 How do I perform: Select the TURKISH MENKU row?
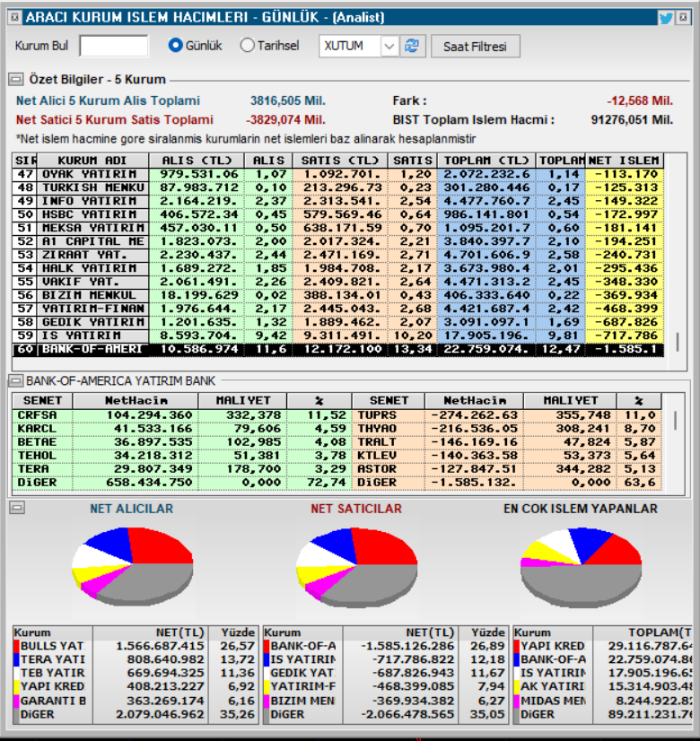tap(338, 187)
